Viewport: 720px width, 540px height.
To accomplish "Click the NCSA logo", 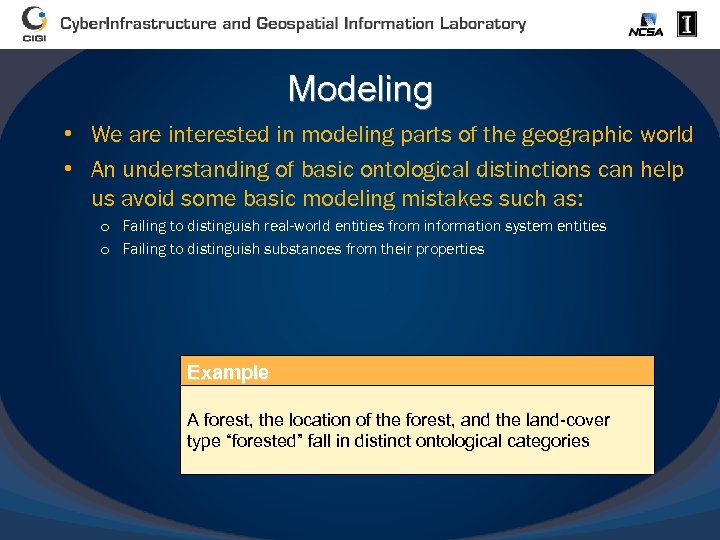I will tap(646, 25).
